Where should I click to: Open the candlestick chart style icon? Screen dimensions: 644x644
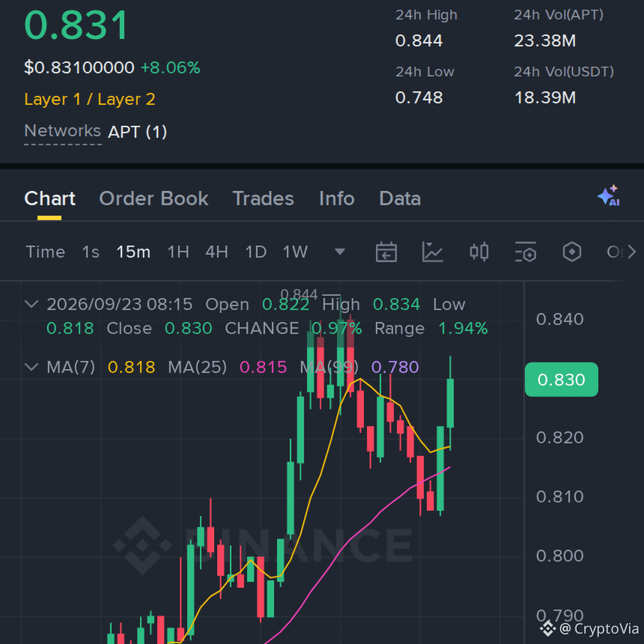click(x=479, y=252)
